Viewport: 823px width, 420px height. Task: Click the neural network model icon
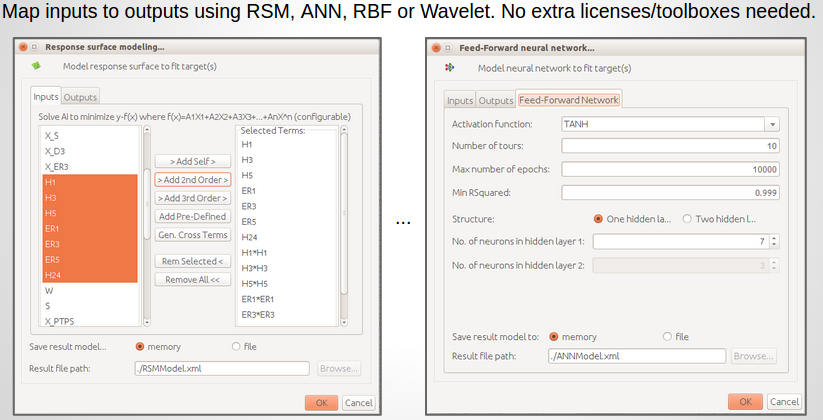coord(449,67)
